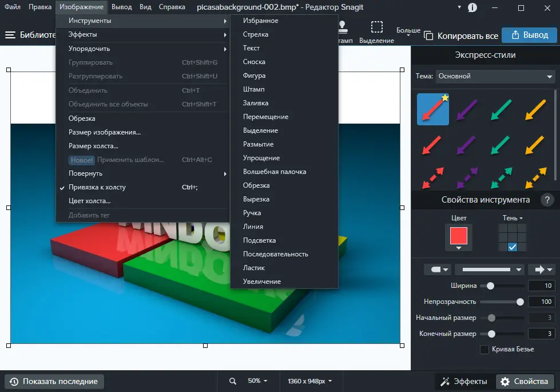Open the arrow start cap dropdown
The image size is (560, 392).
tap(438, 270)
